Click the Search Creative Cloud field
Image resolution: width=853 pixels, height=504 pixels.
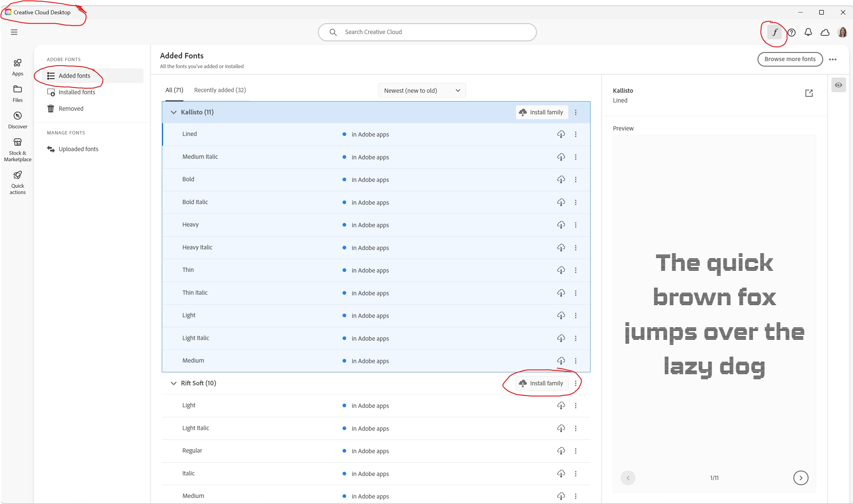(427, 32)
